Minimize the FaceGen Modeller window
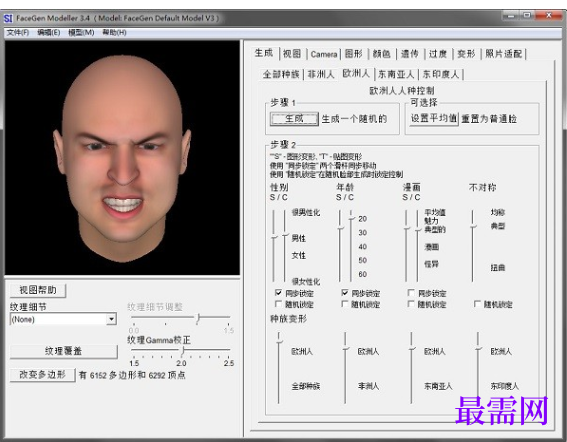The height and width of the screenshot is (442, 567). [x=511, y=16]
